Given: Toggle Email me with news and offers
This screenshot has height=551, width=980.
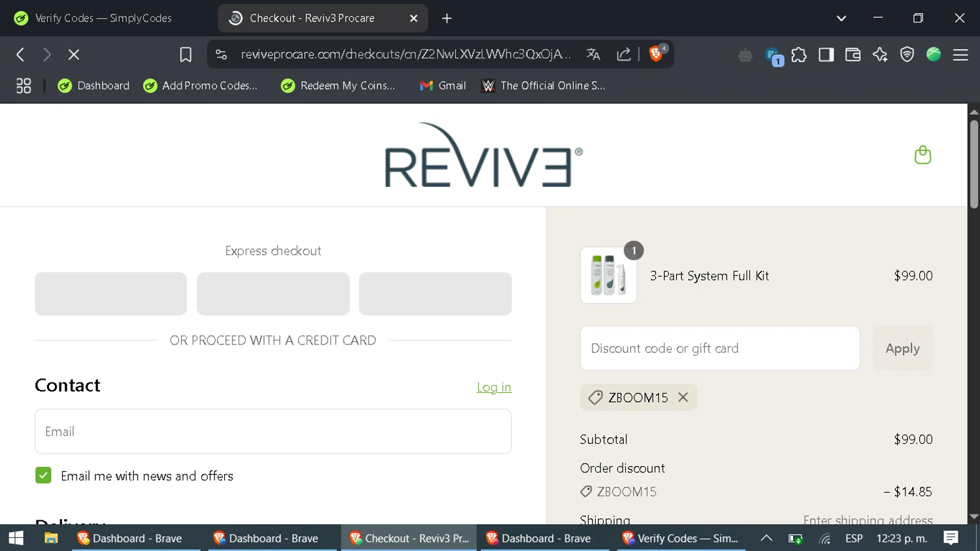Looking at the screenshot, I should [43, 475].
